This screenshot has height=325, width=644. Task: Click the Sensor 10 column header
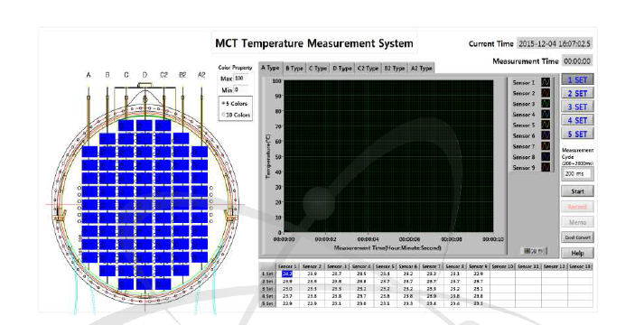[x=503, y=266]
